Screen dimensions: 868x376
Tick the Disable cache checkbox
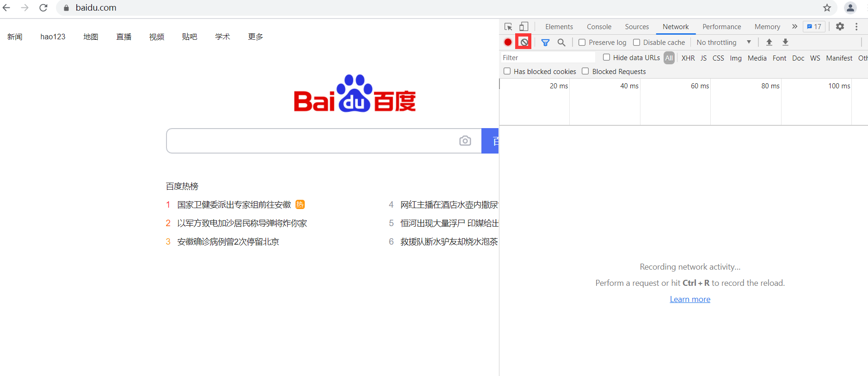(x=637, y=43)
